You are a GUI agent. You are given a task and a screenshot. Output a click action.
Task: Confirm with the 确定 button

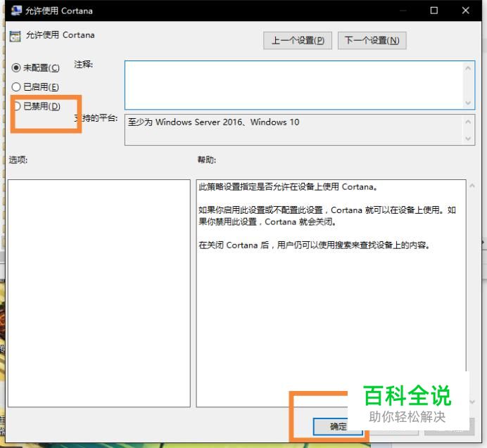click(x=338, y=427)
